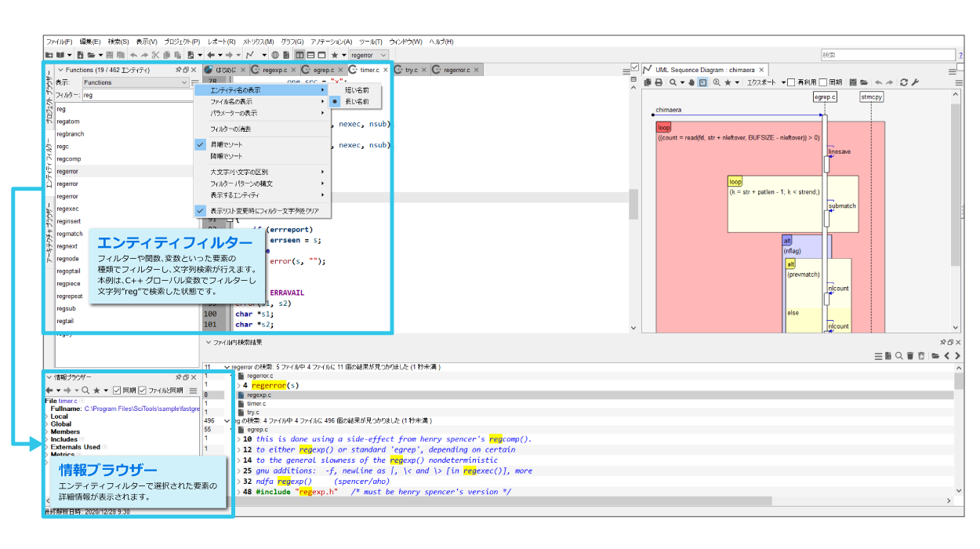Viewport: 980px width, 549px height.
Task: Click the search icon in the 情報ブラウザー toolbar
Action: tap(86, 391)
